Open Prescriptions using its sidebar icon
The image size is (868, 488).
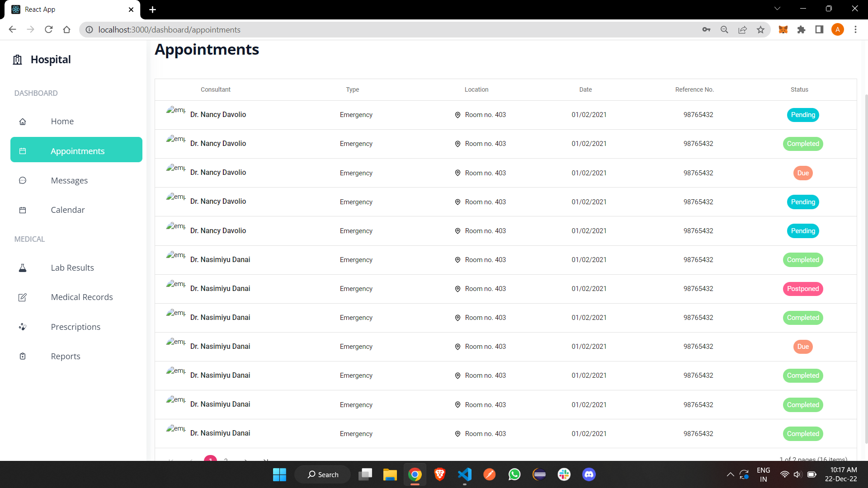tap(23, 327)
